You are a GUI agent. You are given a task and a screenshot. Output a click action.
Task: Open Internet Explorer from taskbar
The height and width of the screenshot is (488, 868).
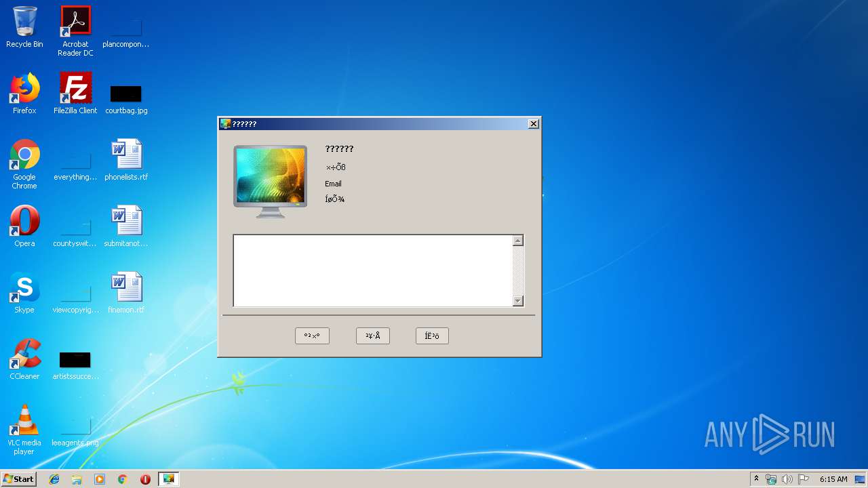pyautogui.click(x=54, y=479)
